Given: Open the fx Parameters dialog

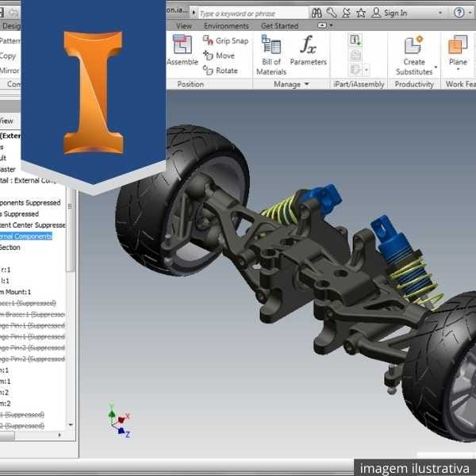Looking at the screenshot, I should [308, 50].
